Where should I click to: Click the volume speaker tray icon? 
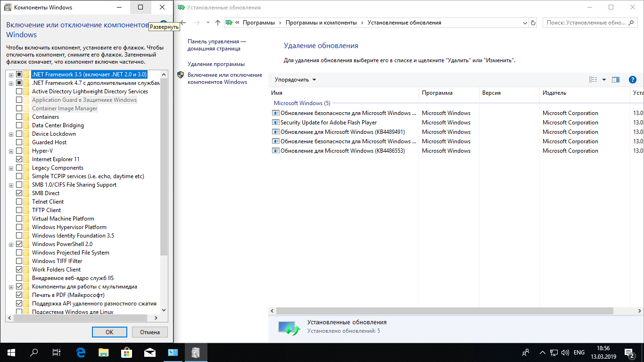[565, 352]
